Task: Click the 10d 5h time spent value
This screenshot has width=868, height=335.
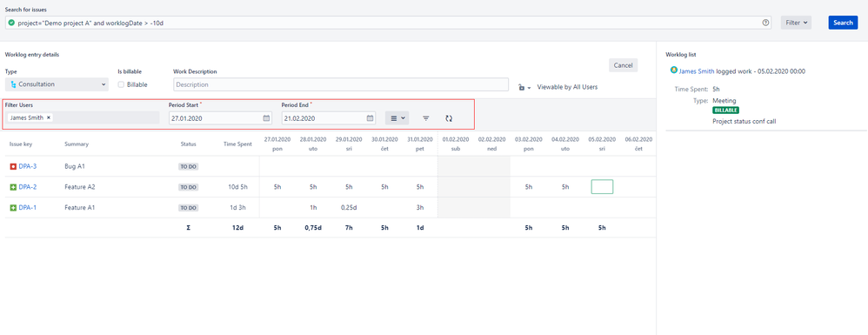Action: click(237, 187)
